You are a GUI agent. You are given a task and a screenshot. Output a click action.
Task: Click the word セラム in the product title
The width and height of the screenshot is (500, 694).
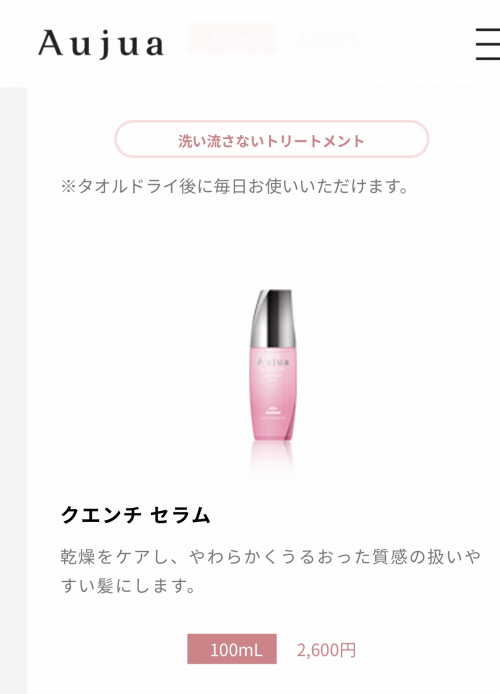click(x=180, y=515)
